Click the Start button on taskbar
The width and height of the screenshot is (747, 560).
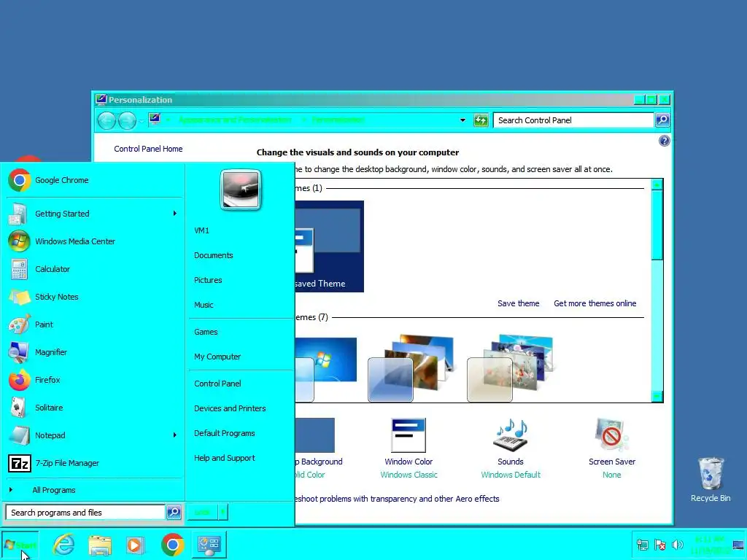click(20, 545)
